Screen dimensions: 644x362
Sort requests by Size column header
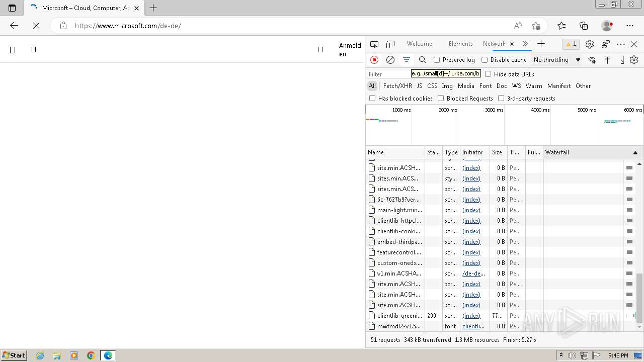[x=499, y=152]
